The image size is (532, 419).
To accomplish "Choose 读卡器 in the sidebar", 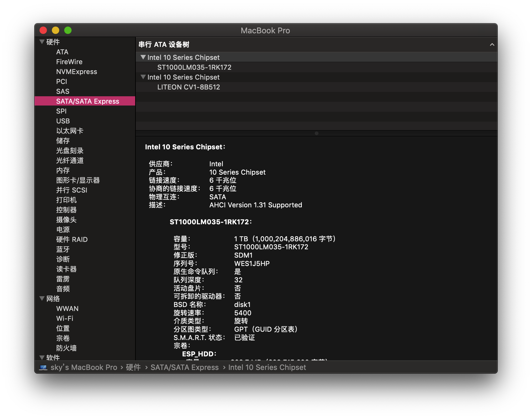I will coord(66,269).
